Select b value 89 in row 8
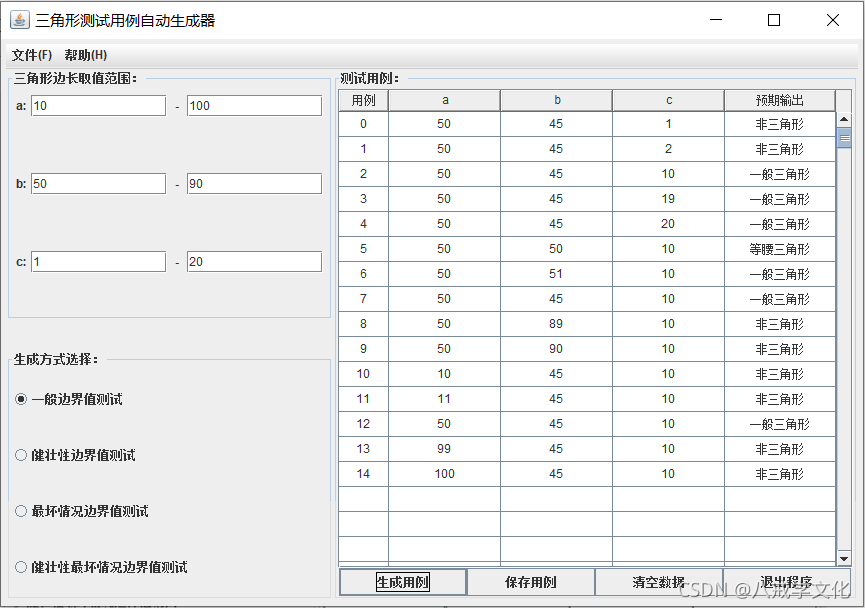Viewport: 865px width, 608px height. coord(557,324)
